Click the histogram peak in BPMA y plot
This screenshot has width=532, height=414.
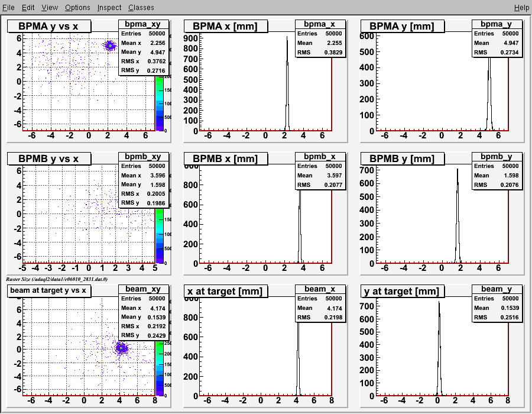(x=489, y=94)
